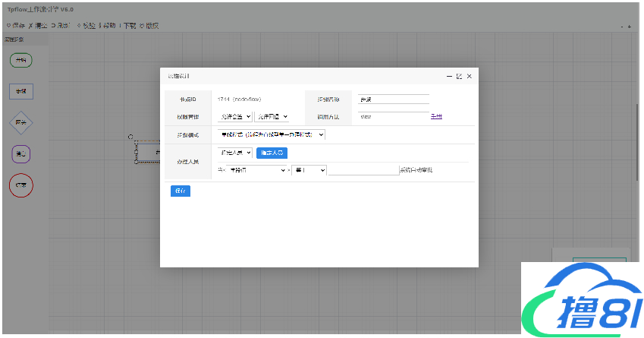Click the blue assign personnel button
The image size is (644, 338).
[x=272, y=153]
